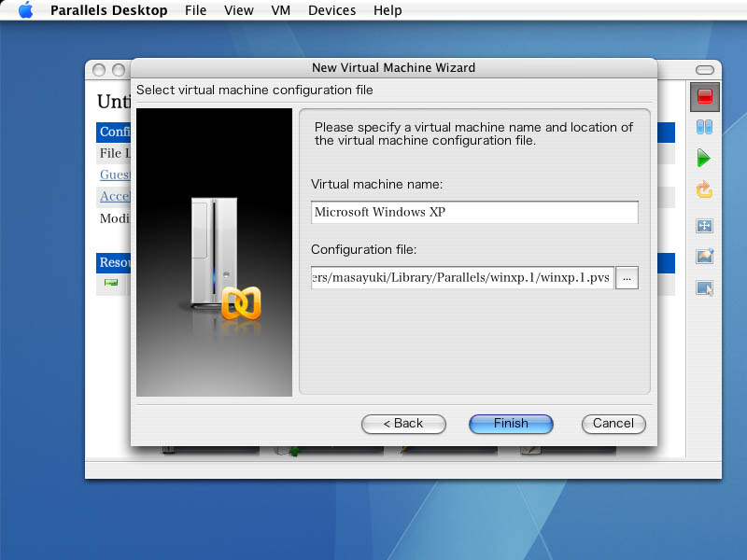Click the toolbar toggle pill button
The width and height of the screenshot is (747, 560).
[709, 70]
